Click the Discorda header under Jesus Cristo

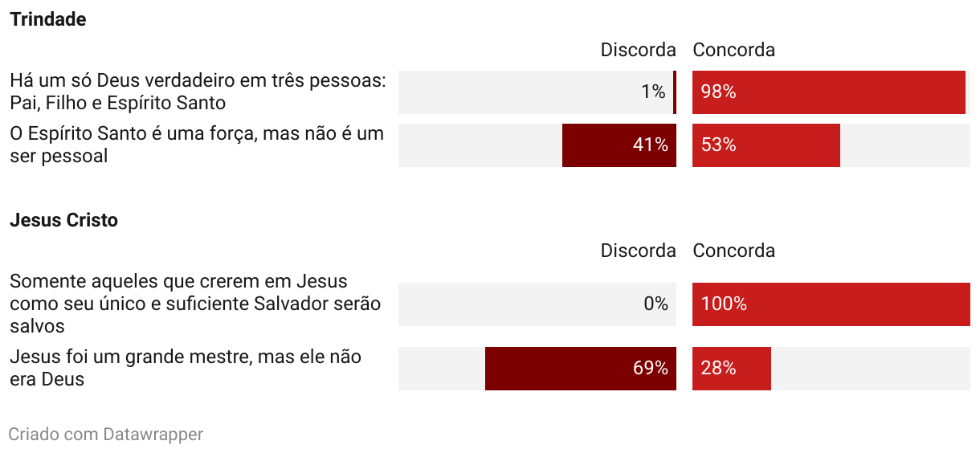[638, 251]
